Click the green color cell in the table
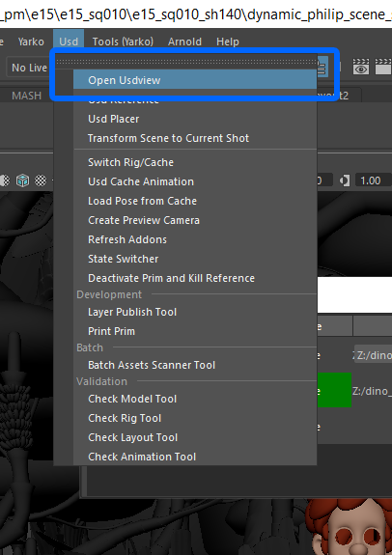This screenshot has height=555, width=392. (x=334, y=390)
